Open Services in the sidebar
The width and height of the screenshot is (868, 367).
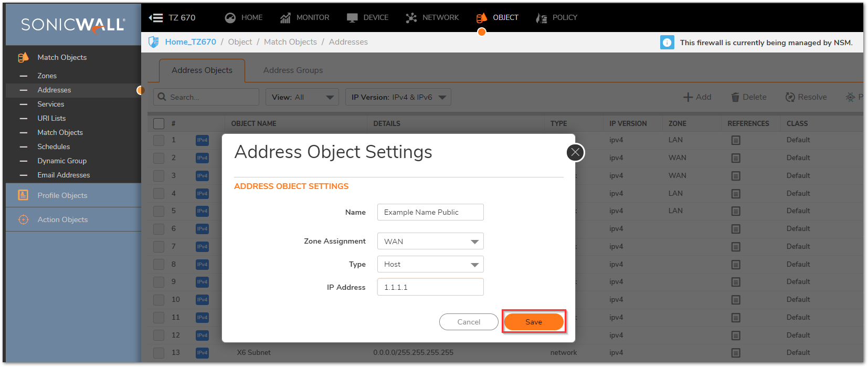tap(51, 104)
